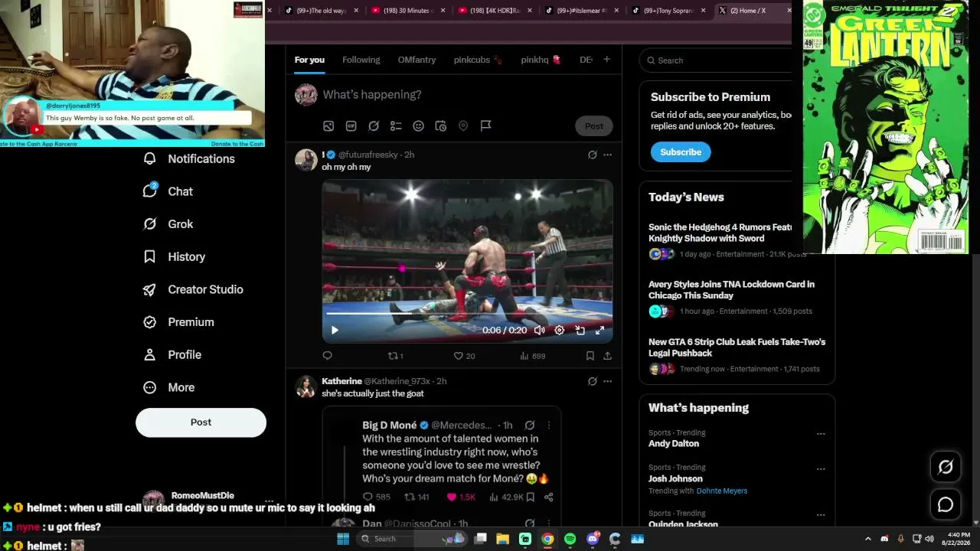The width and height of the screenshot is (980, 551).
Task: Click the flag icon in composer toolbar
Action: pyautogui.click(x=485, y=126)
